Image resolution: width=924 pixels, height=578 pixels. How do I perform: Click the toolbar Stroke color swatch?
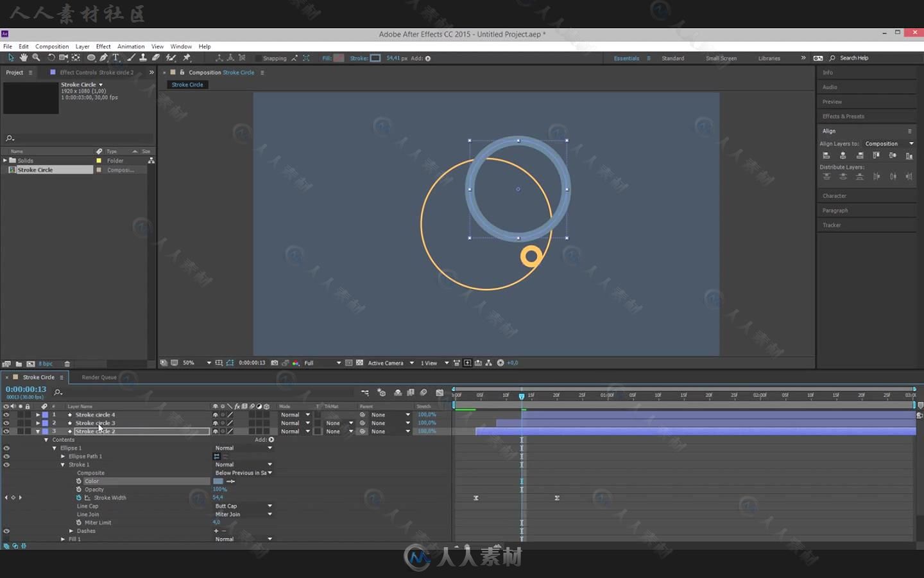point(375,58)
